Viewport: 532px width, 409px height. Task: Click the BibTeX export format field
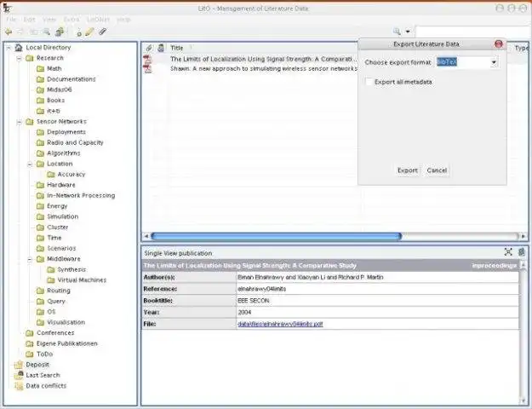[463, 62]
